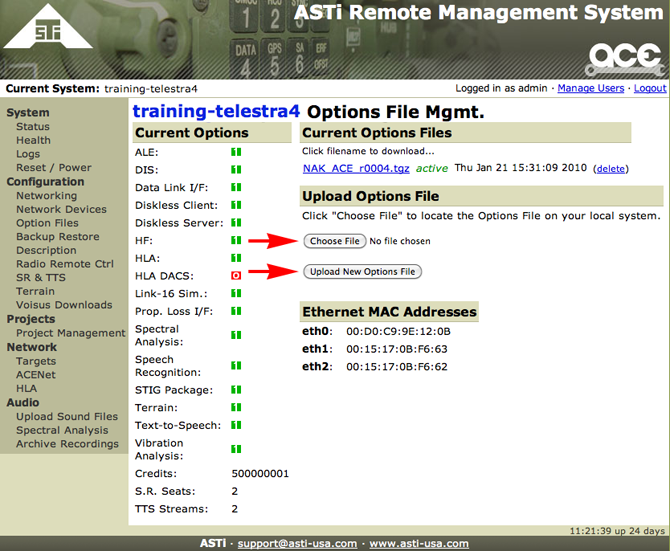The height and width of the screenshot is (551, 670).
Task: Click Terrain option green indicator
Action: click(236, 407)
